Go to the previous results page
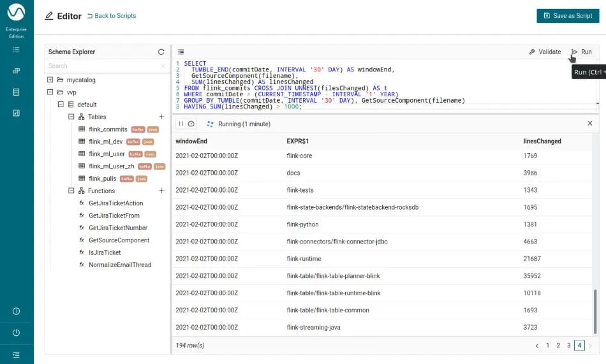The height and width of the screenshot is (364, 606). (537, 346)
